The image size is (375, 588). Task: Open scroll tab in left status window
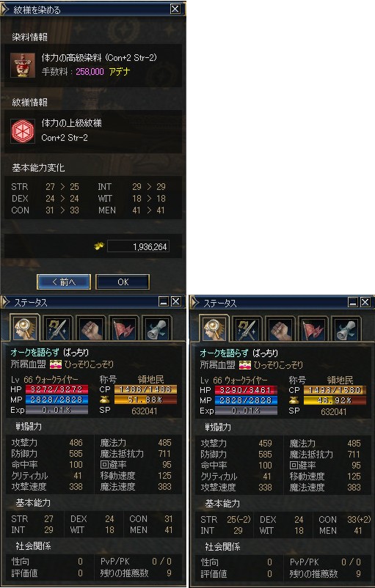point(157,329)
